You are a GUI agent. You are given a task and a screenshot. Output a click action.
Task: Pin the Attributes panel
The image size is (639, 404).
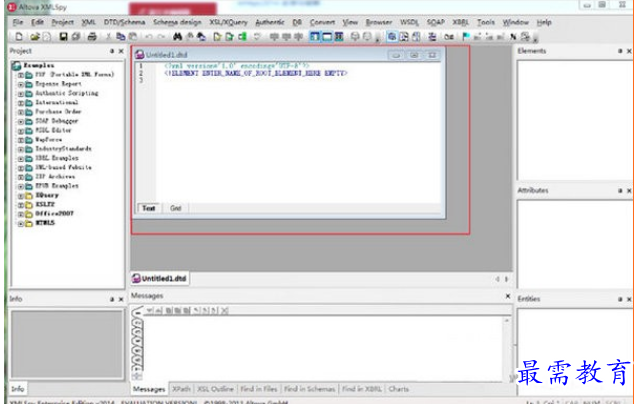(x=620, y=190)
